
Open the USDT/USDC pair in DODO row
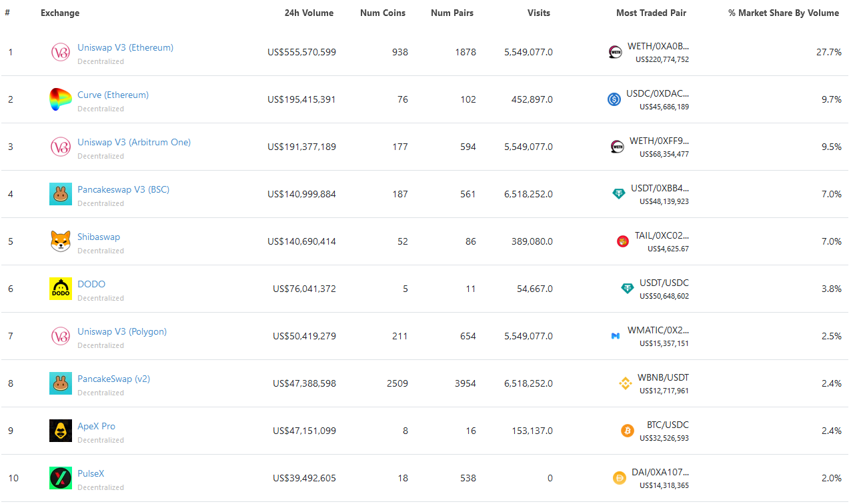click(x=664, y=283)
